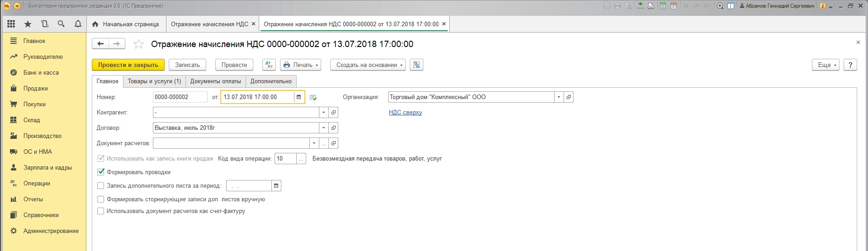Click green date-change icon beside the date field
Screen dimensions: 868x251
point(313,97)
